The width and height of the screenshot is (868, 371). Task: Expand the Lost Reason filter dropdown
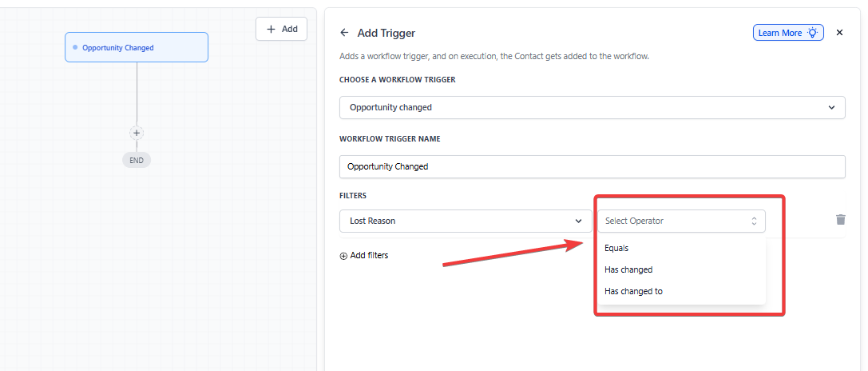466,221
